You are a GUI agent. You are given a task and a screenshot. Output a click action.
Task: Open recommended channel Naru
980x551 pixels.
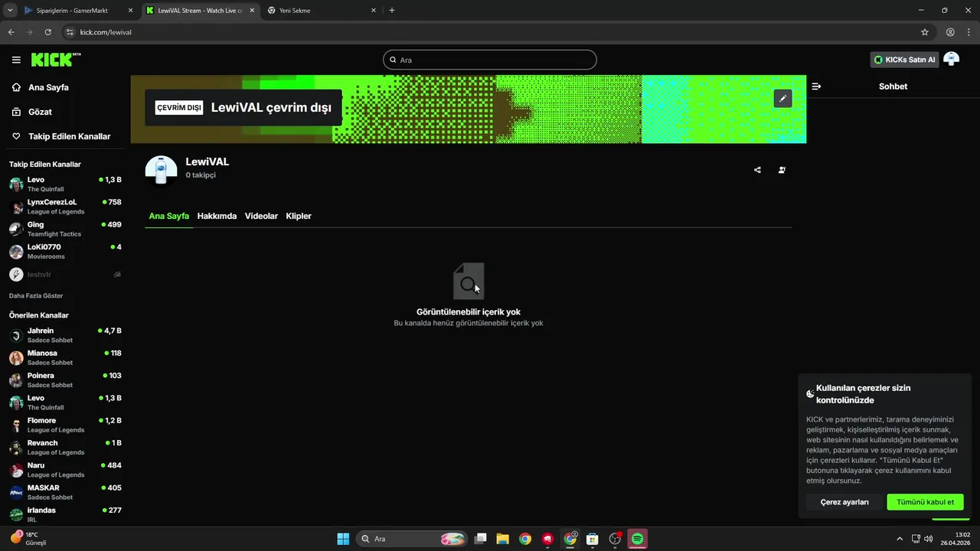click(x=65, y=470)
